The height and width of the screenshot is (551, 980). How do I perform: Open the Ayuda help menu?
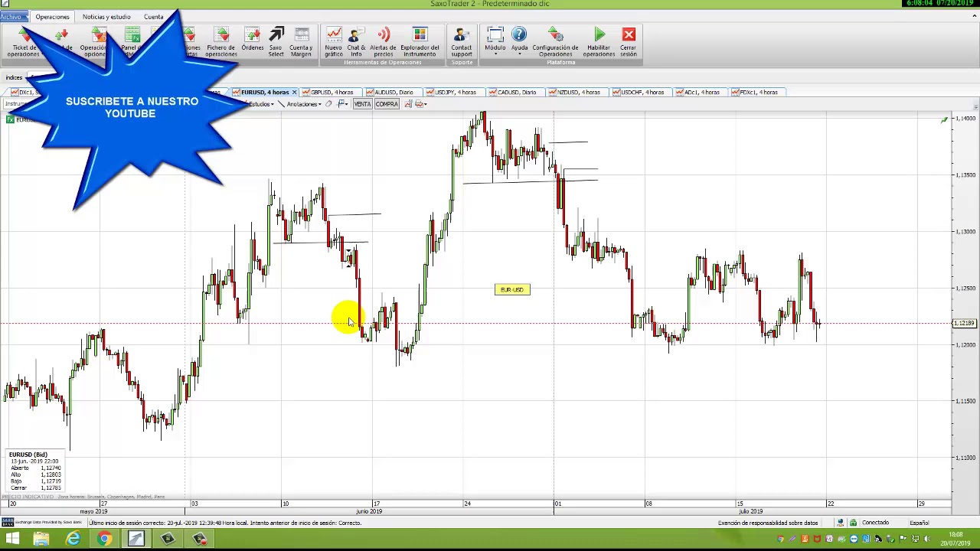[519, 42]
